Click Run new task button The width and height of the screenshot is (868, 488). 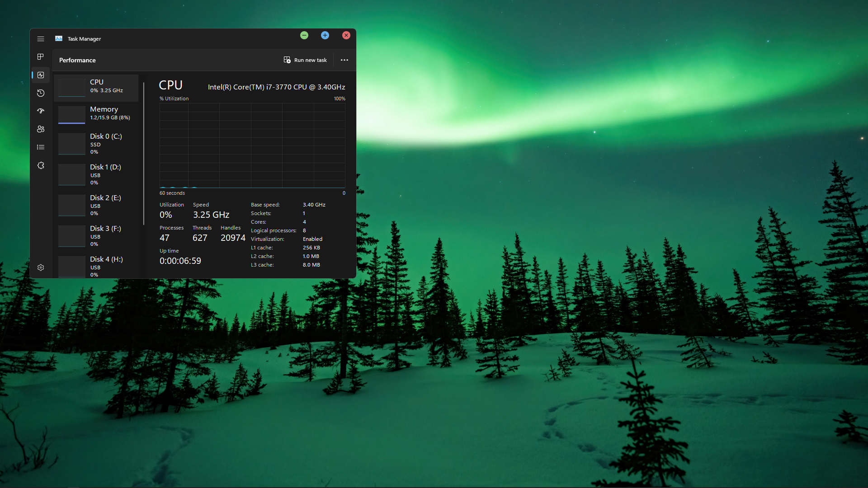click(305, 60)
